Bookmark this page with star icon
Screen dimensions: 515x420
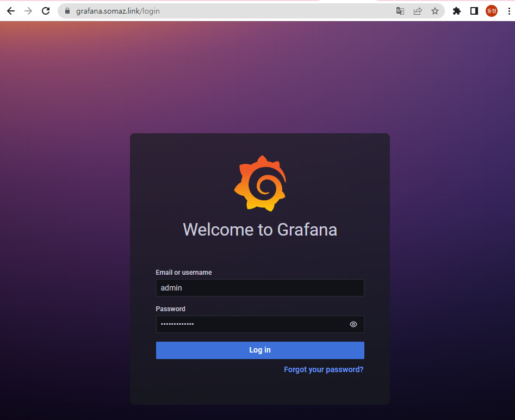click(x=435, y=11)
